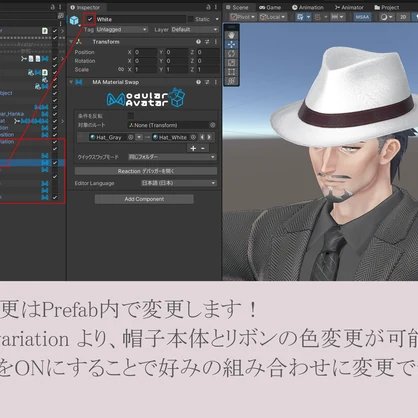Click the Add Component button
This screenshot has height=418, width=418.
tap(144, 199)
